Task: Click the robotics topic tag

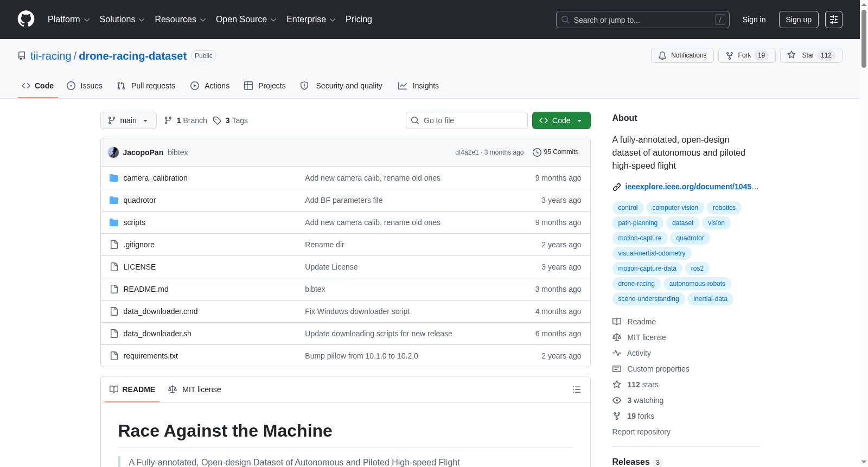Action: coord(724,208)
